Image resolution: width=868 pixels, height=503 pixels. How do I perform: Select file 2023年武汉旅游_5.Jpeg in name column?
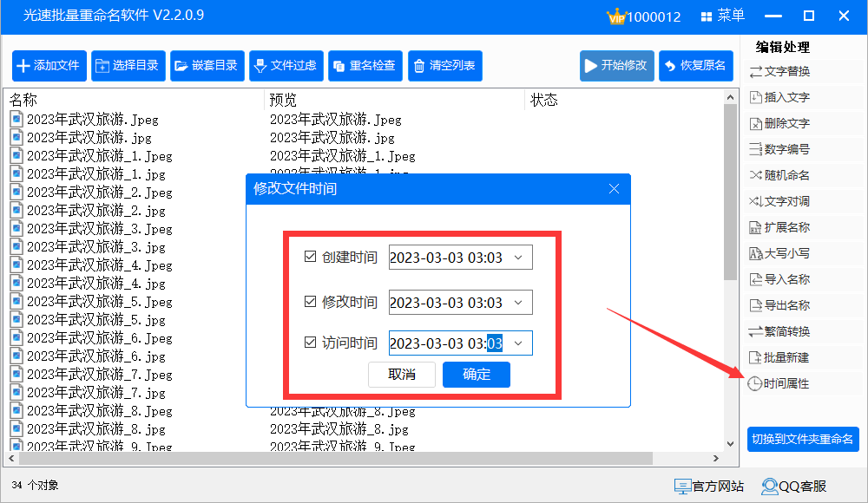click(100, 302)
